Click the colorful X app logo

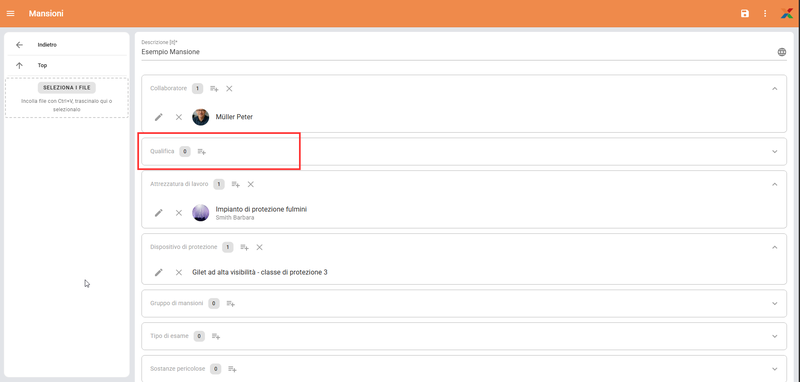coord(786,14)
